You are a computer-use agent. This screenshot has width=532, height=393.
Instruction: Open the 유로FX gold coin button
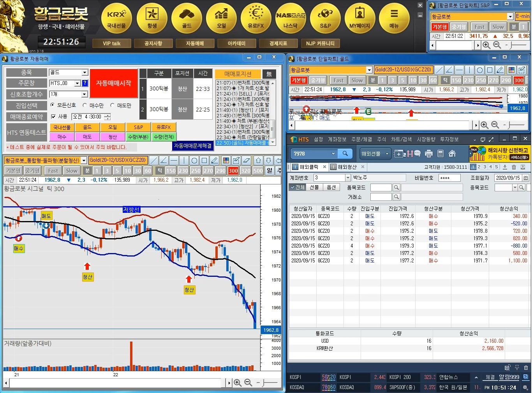(256, 18)
